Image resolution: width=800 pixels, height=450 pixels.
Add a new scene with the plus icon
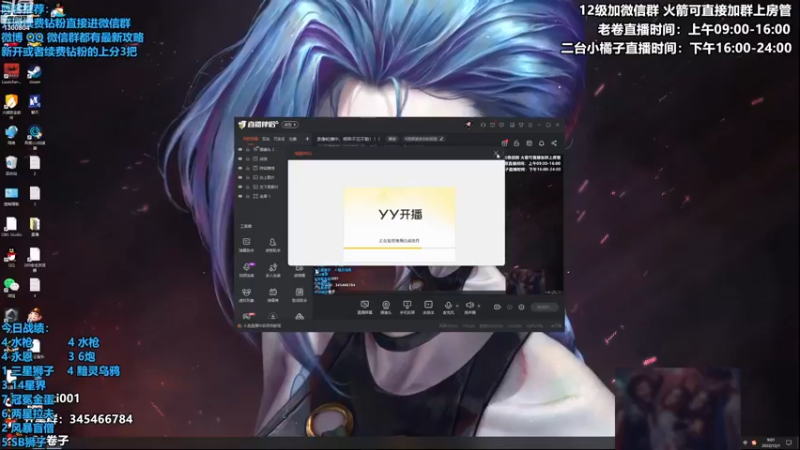click(307, 139)
